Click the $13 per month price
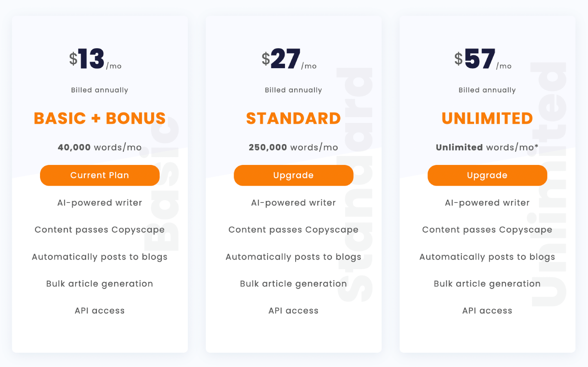Viewport: 588px width, 367px height. 95,59
